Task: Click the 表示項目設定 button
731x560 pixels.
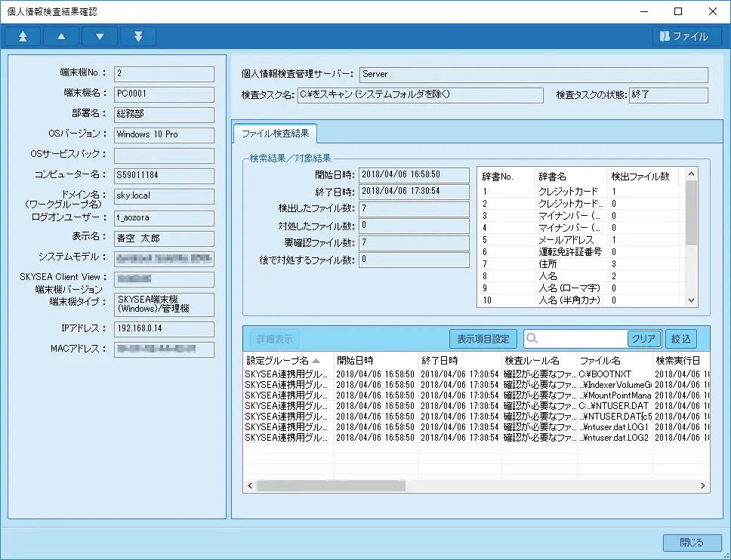Action: tap(483, 339)
